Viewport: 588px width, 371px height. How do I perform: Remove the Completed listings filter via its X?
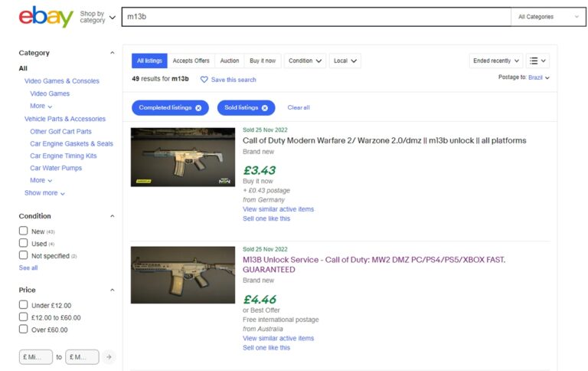point(198,108)
